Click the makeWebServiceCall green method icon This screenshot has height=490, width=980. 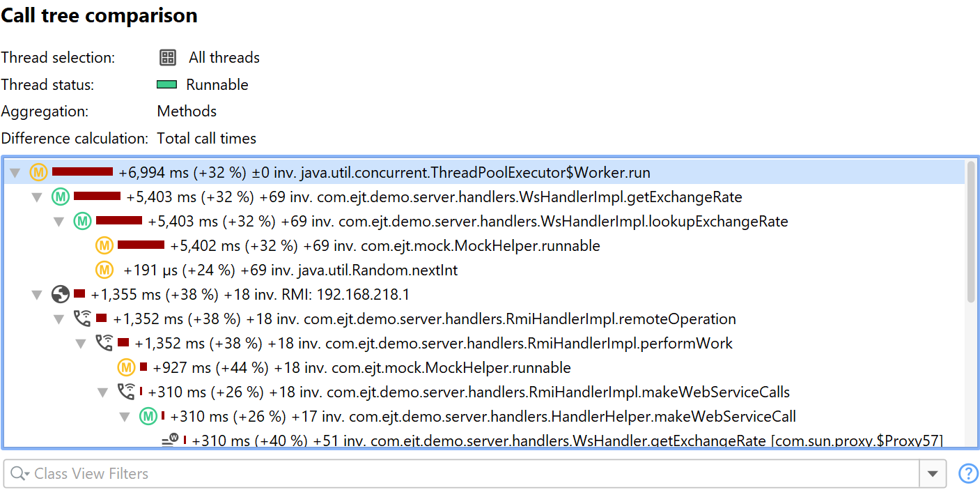click(x=148, y=417)
